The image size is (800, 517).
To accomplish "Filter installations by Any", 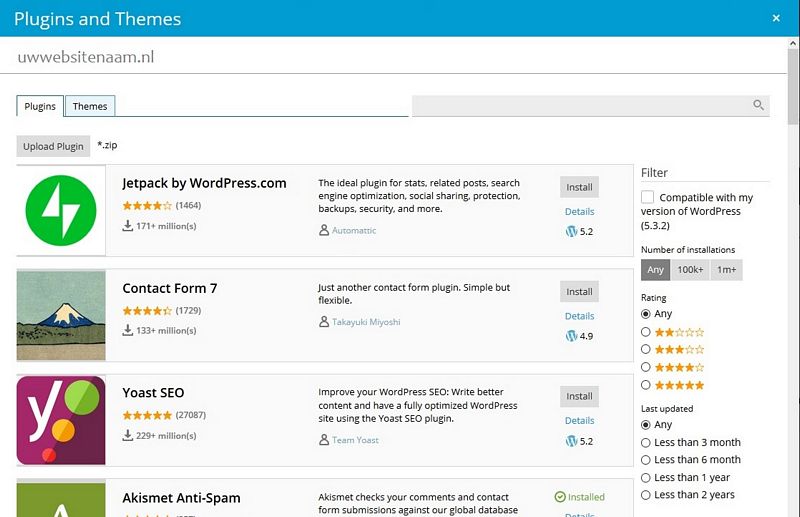I will pyautogui.click(x=656, y=269).
